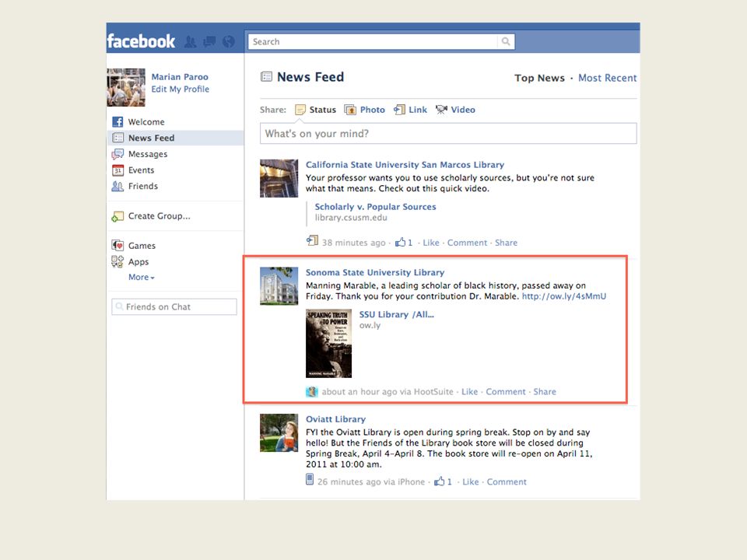The image size is (747, 560).
Task: Click Edit My Profile link
Action: [x=180, y=89]
